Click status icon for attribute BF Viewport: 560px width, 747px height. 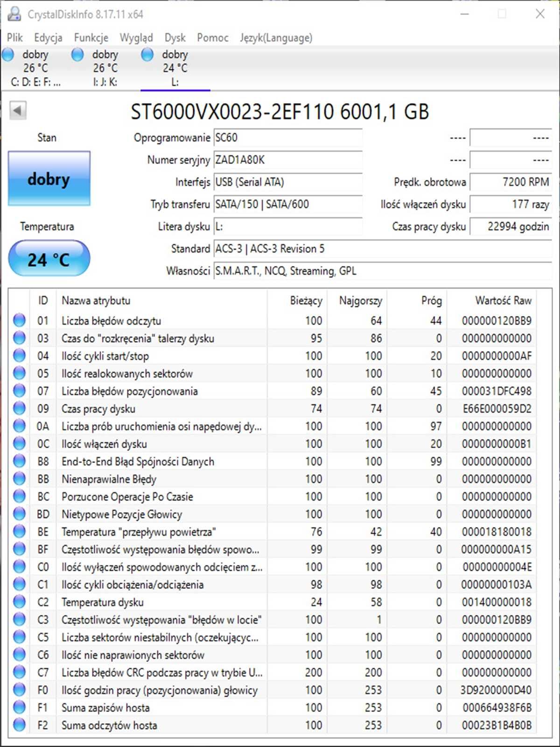(19, 549)
